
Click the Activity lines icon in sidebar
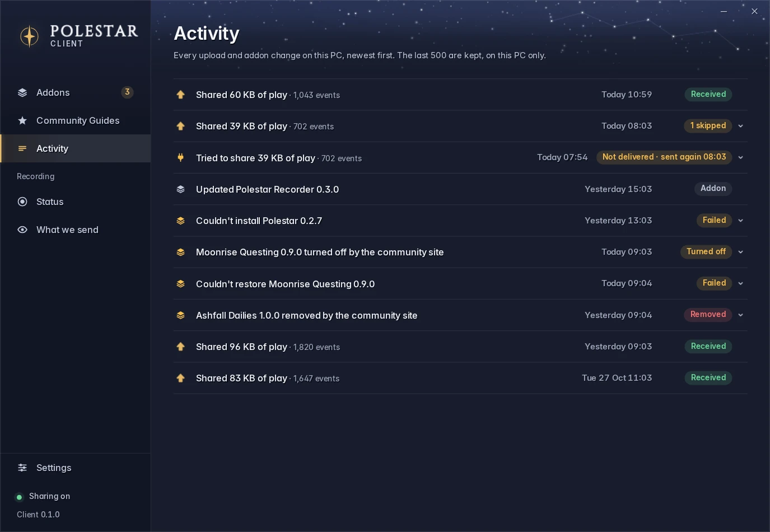pos(22,148)
